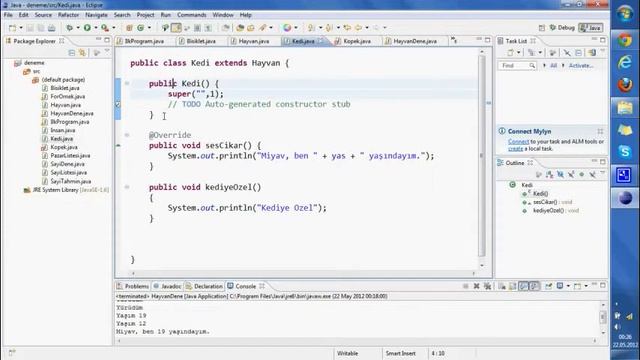Open the Navigate menu
The width and height of the screenshot is (640, 360).
tap(96, 15)
